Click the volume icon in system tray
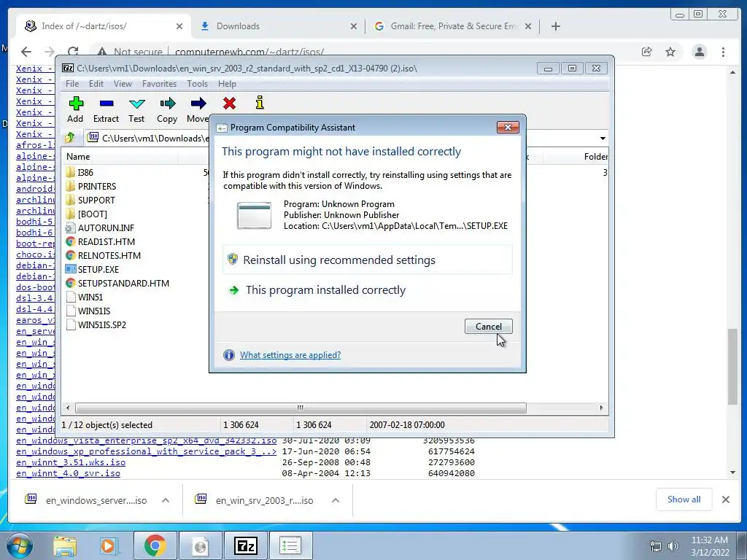747x560 pixels. pos(673,546)
